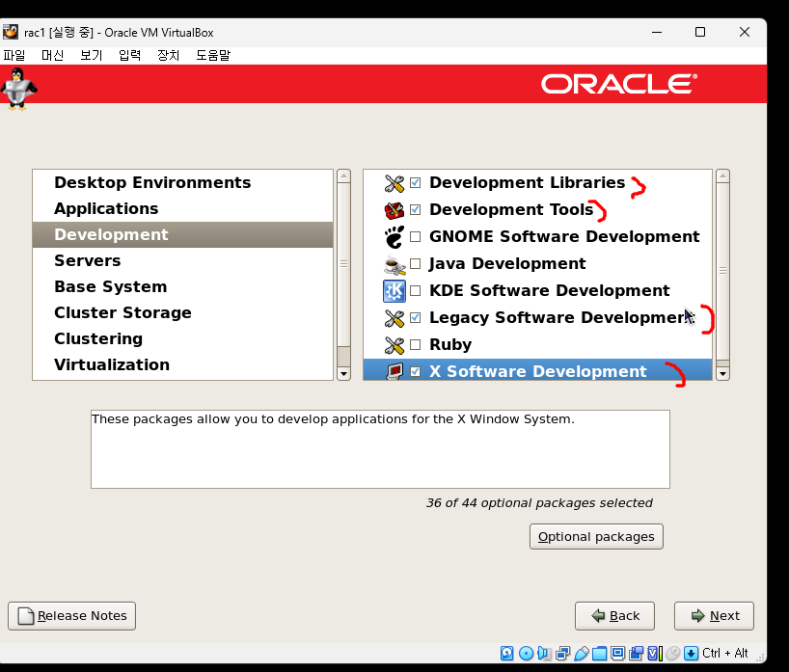Click the VirtualBox title bar app icon
The width and height of the screenshot is (789, 672).
pos(11,32)
